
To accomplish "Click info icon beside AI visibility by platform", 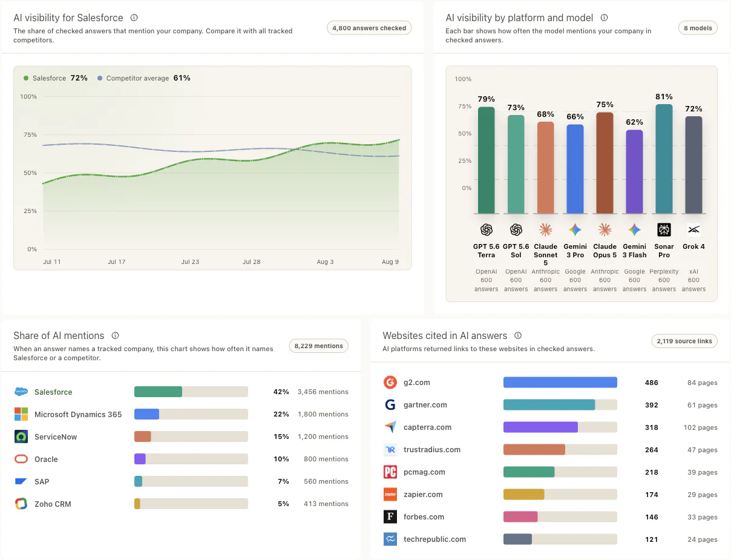I will point(604,18).
